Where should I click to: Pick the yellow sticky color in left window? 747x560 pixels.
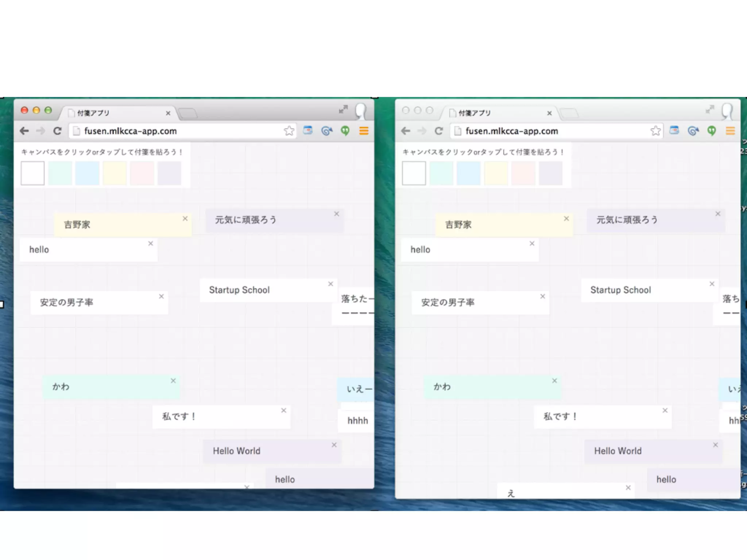115,173
